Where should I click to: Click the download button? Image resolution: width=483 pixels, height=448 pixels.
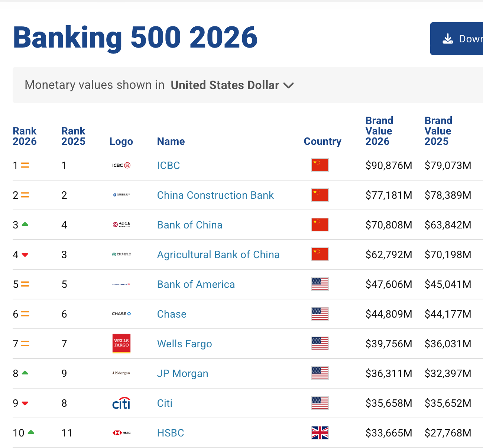pyautogui.click(x=457, y=39)
